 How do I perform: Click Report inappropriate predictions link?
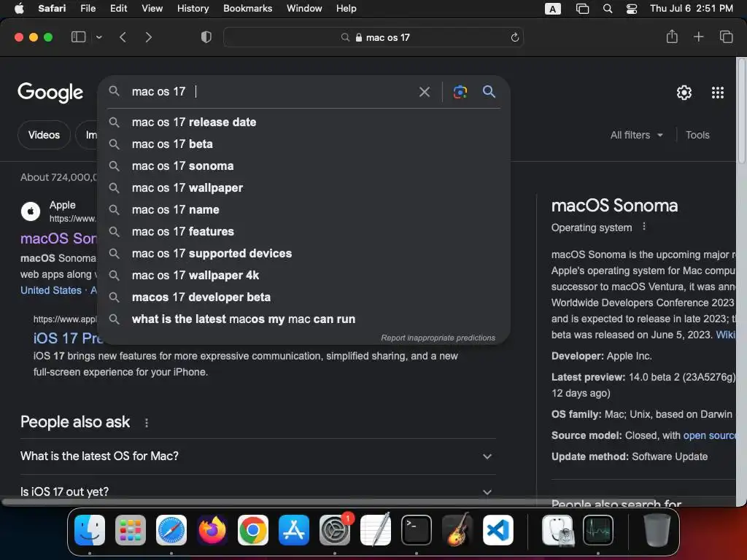click(x=438, y=338)
